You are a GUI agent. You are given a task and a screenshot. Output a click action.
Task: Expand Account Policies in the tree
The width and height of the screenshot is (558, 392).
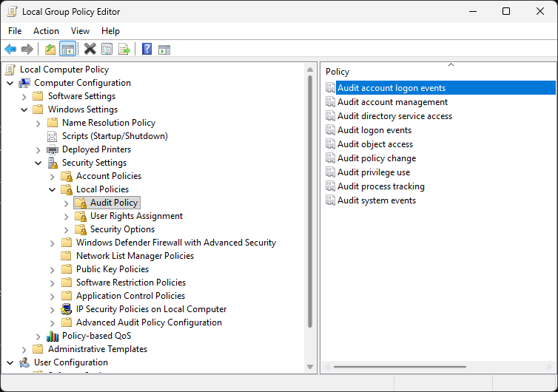pyautogui.click(x=52, y=176)
